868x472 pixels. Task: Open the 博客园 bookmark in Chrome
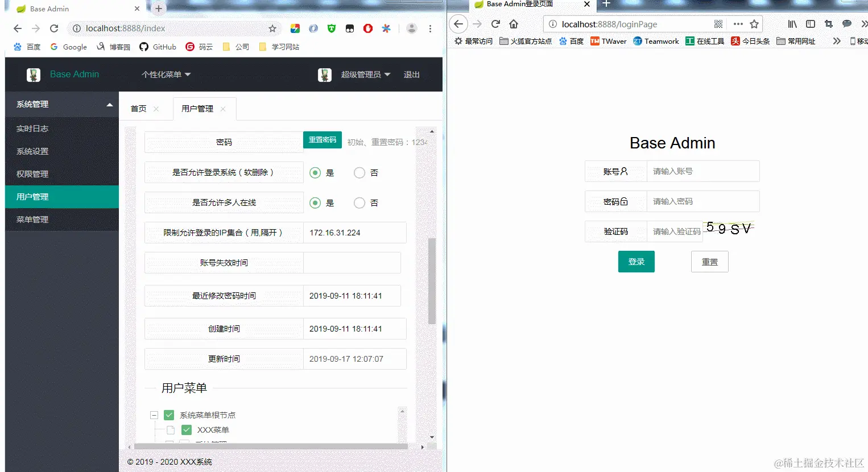pyautogui.click(x=113, y=47)
